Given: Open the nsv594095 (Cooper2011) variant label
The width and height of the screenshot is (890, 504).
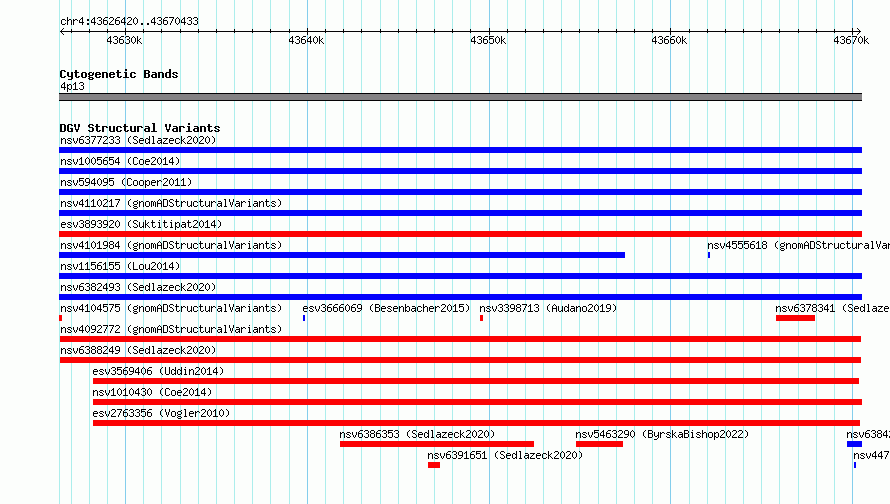Looking at the screenshot, I should [x=126, y=182].
